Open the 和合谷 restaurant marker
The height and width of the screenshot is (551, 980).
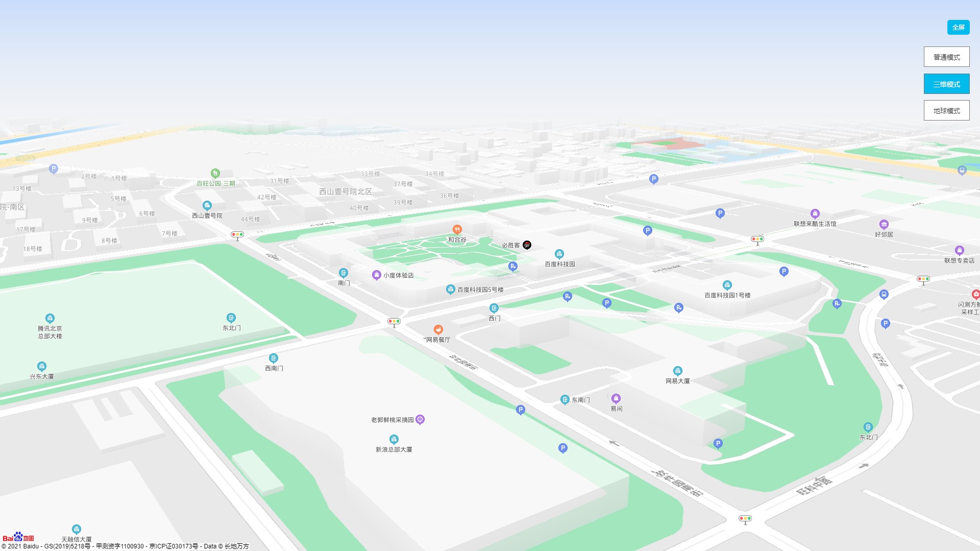[457, 229]
